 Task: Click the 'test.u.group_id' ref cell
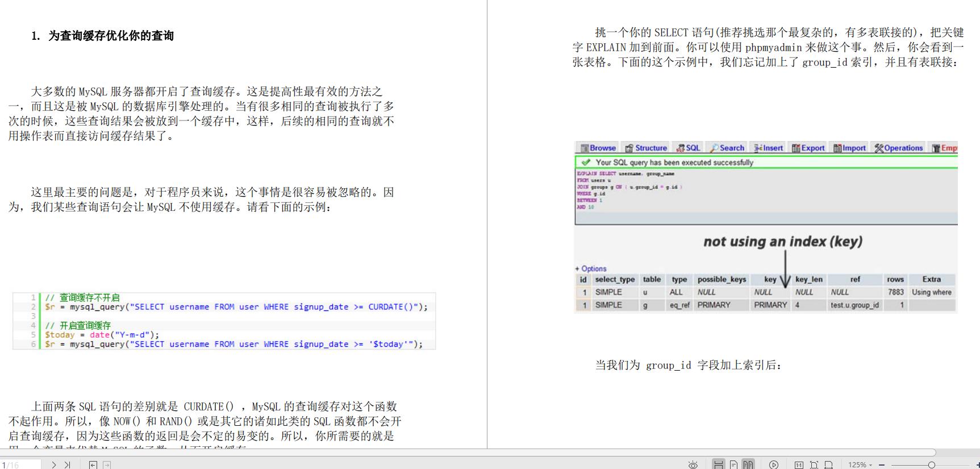pyautogui.click(x=854, y=305)
